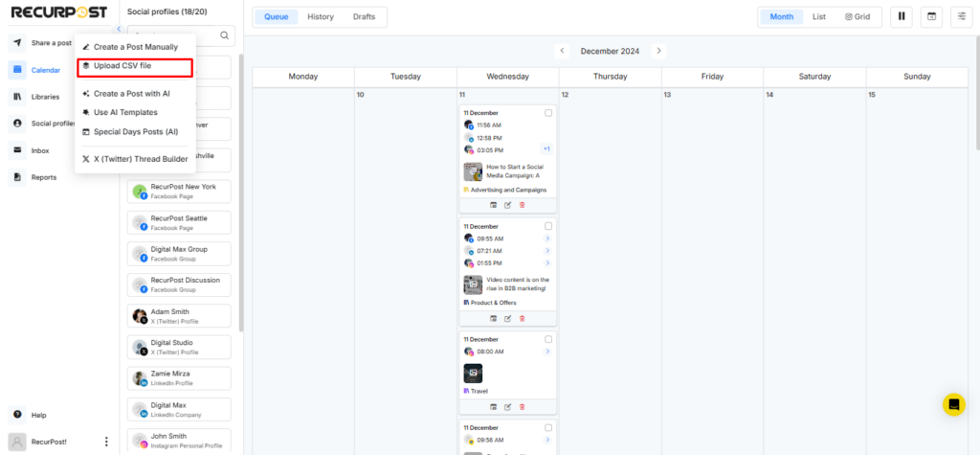Reschedule the Travel post via calendar icon
This screenshot has width=980, height=455.
[493, 407]
